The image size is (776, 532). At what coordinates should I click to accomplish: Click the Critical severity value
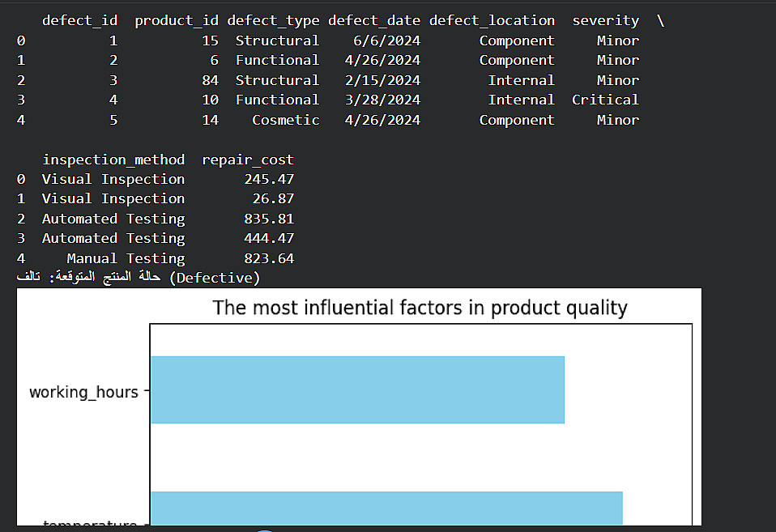pyautogui.click(x=605, y=100)
